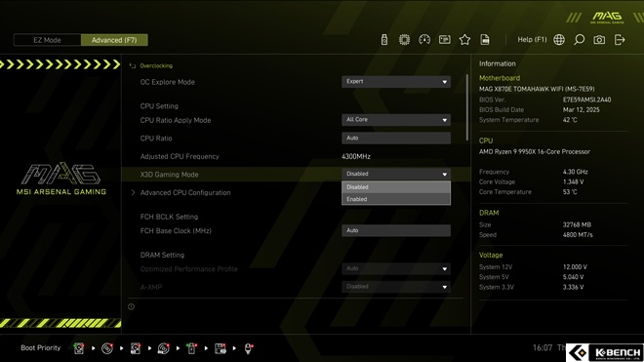Collapse the X3D Gaming Mode dropdown
Screen dimensions: 644x362
pos(396,175)
